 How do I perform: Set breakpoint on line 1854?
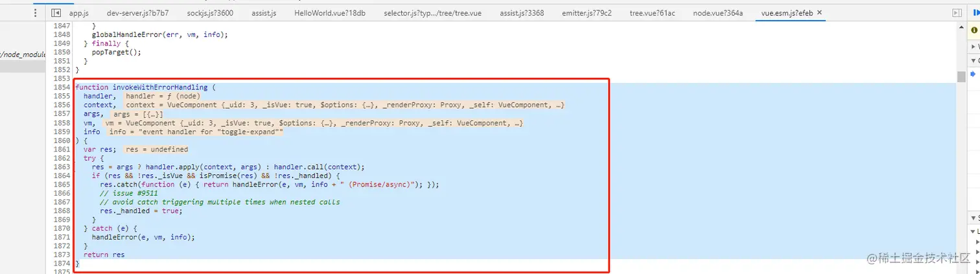62,87
